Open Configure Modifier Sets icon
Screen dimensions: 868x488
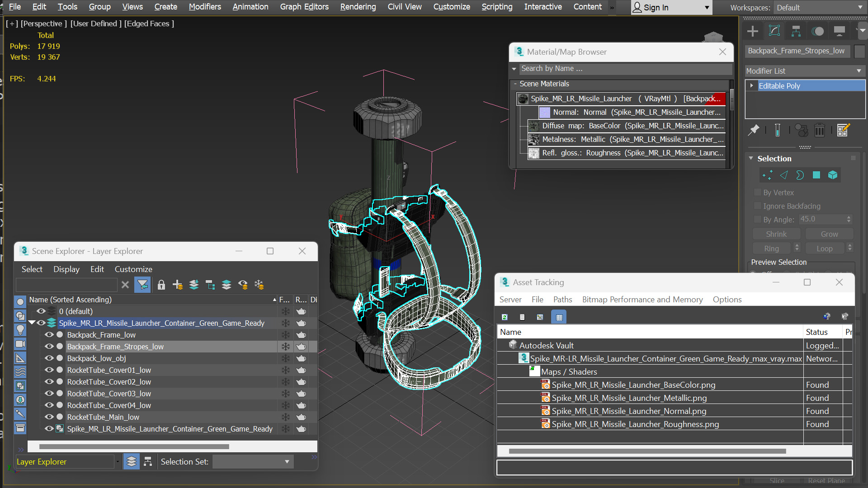tap(843, 130)
